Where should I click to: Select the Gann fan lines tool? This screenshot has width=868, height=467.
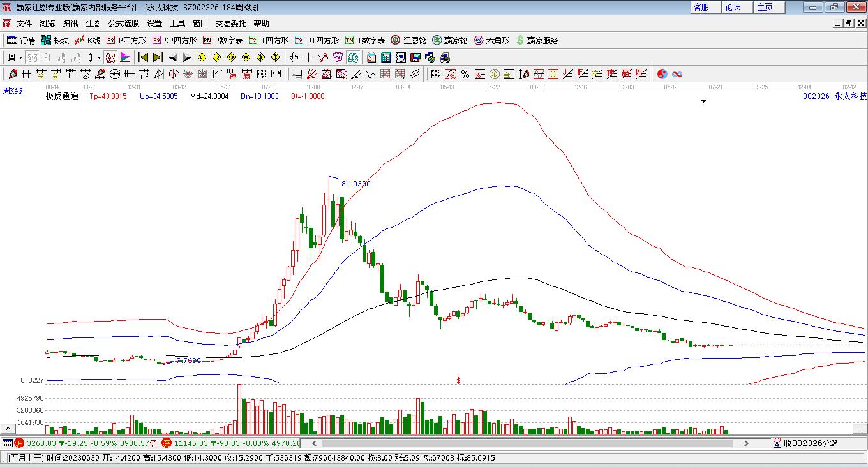(312, 74)
